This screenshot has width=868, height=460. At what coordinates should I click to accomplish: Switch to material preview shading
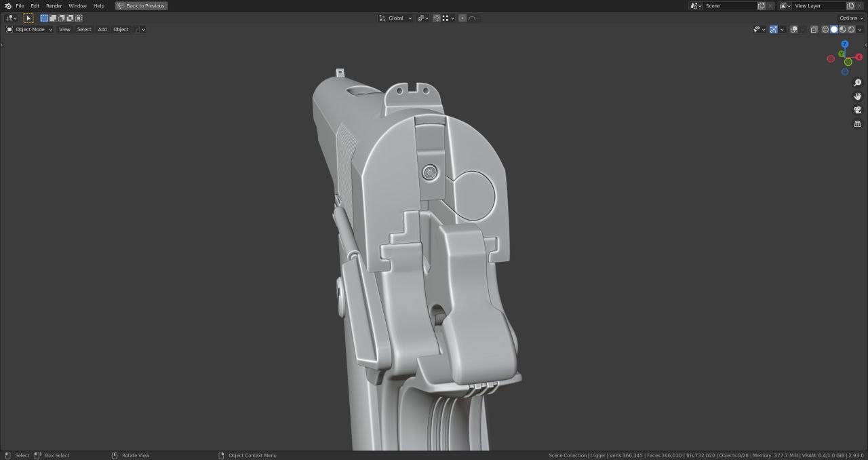click(x=843, y=29)
